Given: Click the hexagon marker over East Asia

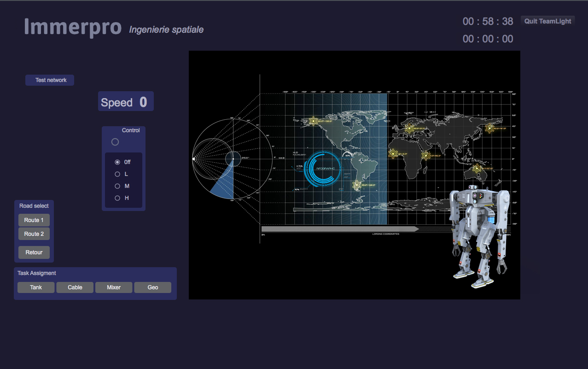Looking at the screenshot, I should click(489, 129).
